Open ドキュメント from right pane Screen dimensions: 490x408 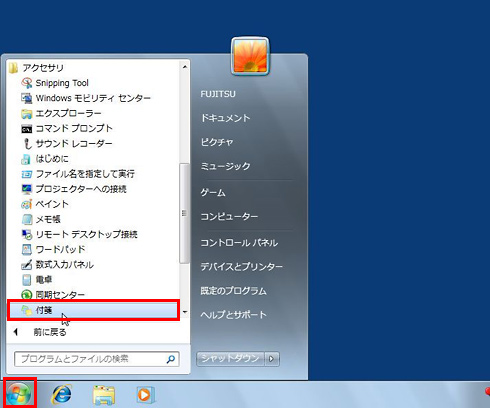point(225,118)
